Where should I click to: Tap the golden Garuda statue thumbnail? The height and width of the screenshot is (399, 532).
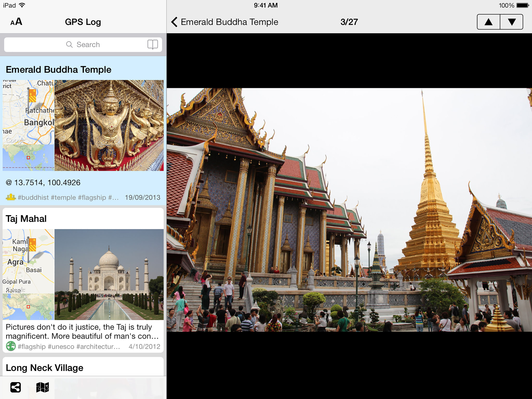pyautogui.click(x=109, y=125)
